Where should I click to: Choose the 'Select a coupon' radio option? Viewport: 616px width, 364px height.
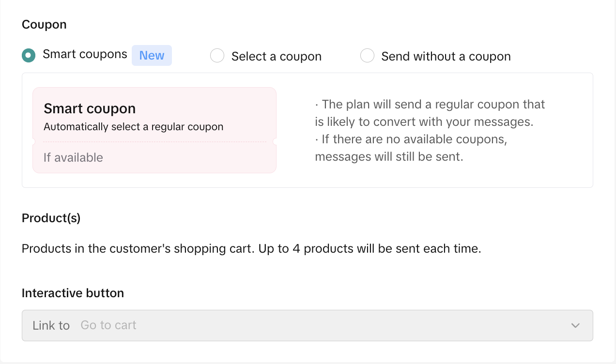(x=217, y=56)
